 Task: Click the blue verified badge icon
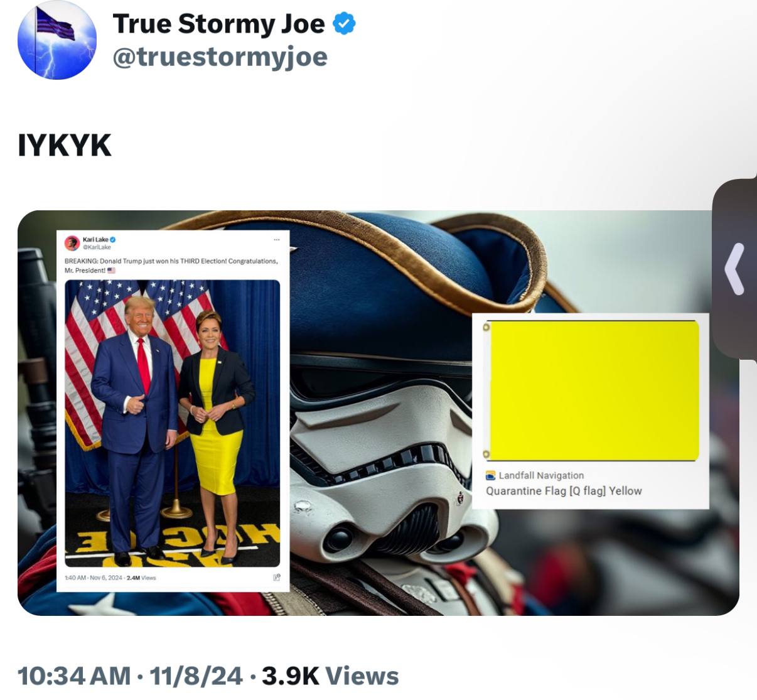(343, 24)
